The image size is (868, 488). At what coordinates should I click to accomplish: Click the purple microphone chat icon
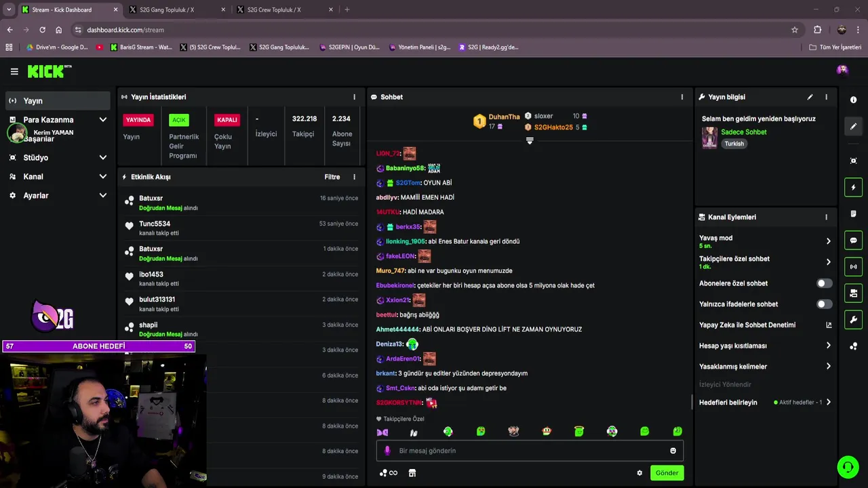tap(387, 451)
